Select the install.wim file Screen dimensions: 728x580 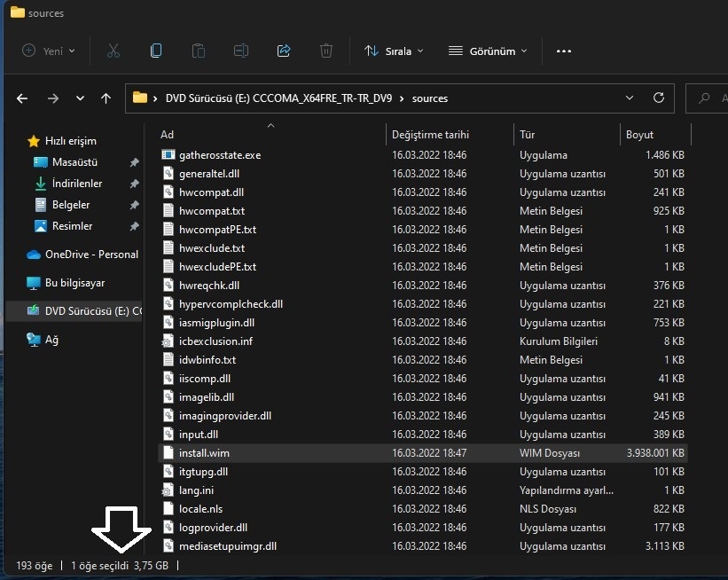pyautogui.click(x=204, y=453)
